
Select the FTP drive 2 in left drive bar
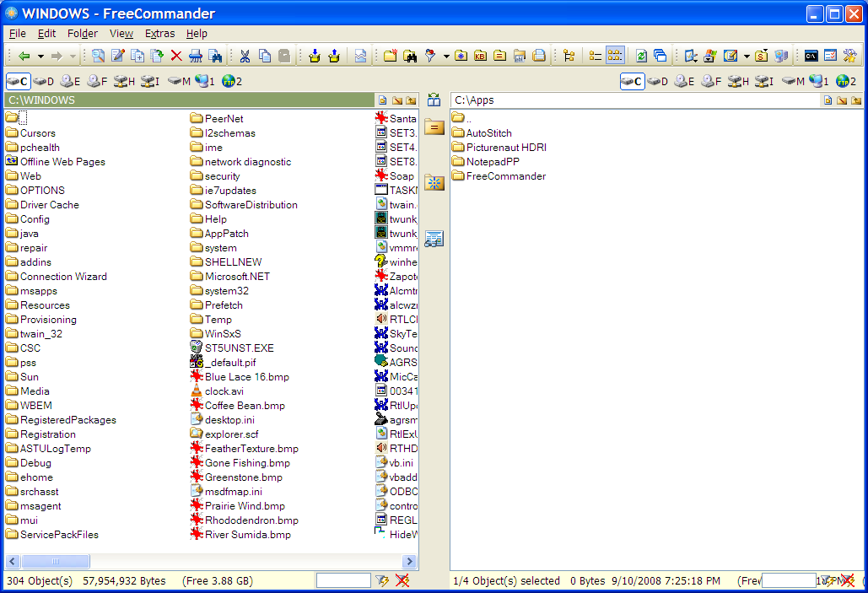coord(232,81)
